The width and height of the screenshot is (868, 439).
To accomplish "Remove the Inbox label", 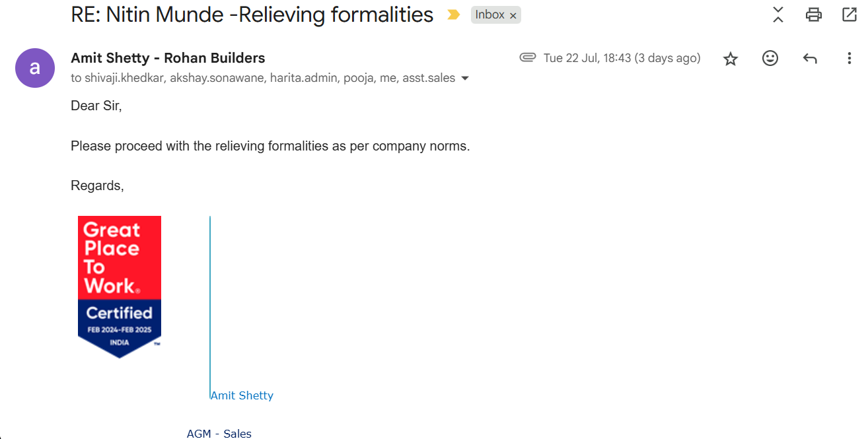I will pos(513,15).
